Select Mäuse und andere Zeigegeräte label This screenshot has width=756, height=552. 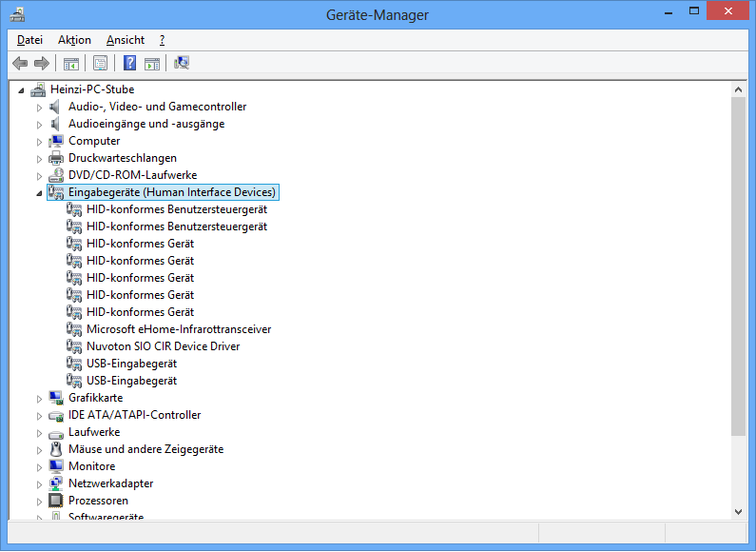pyautogui.click(x=146, y=449)
